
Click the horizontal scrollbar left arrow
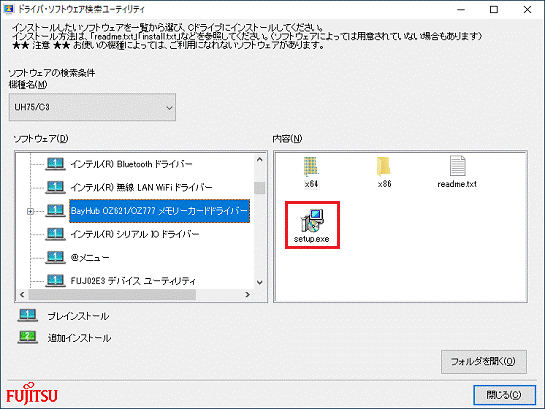click(22, 294)
